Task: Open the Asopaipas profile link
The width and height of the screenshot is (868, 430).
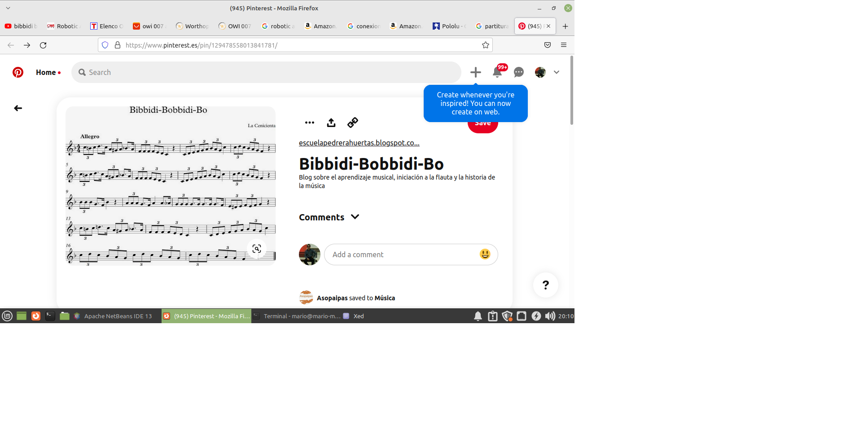Action: point(332,298)
